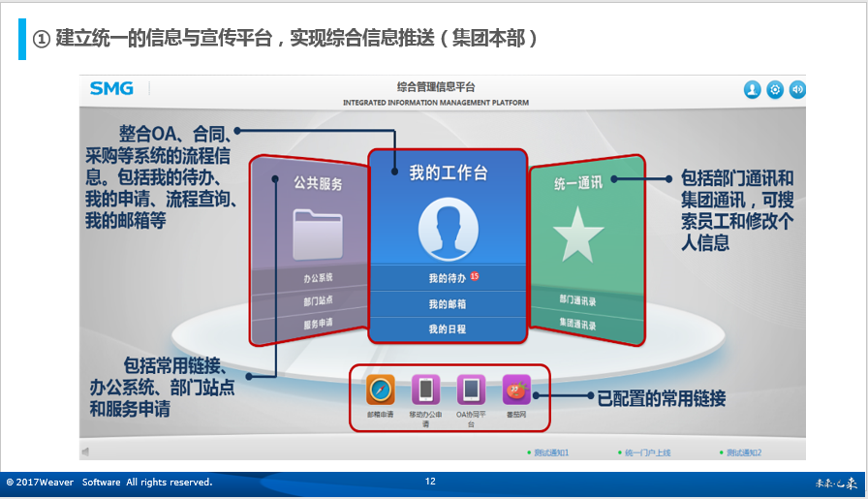Click the slide page number 12
The width and height of the screenshot is (868, 499).
[x=430, y=482]
